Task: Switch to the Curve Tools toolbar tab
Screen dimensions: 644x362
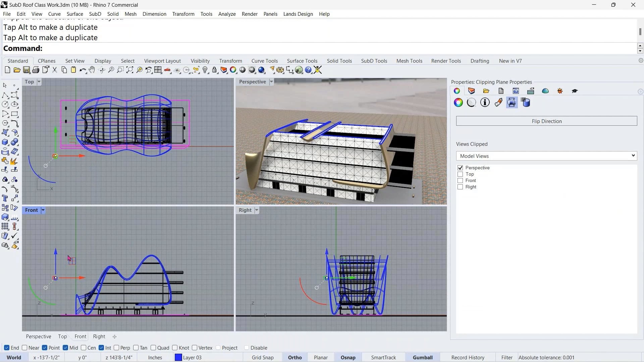Action: (264, 61)
